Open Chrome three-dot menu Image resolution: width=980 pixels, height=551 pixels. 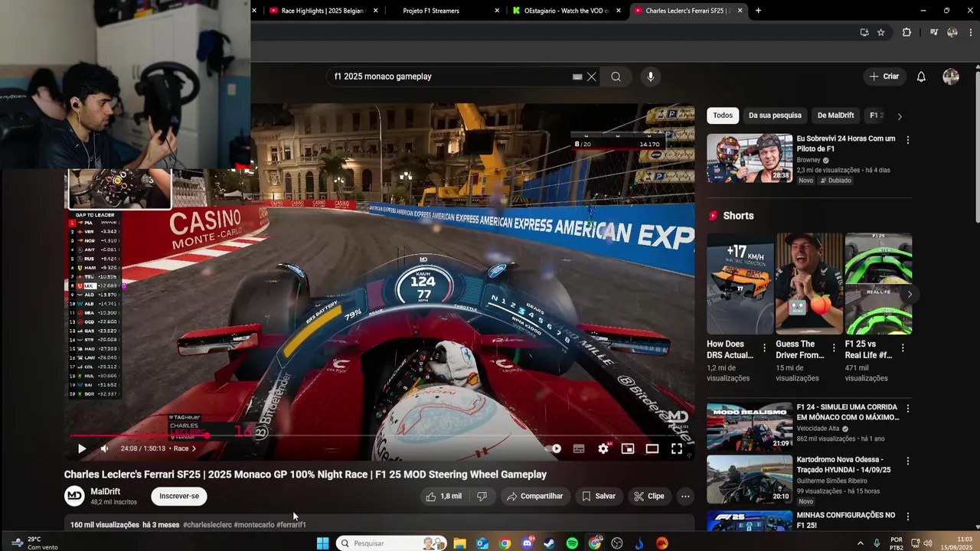pyautogui.click(x=970, y=32)
